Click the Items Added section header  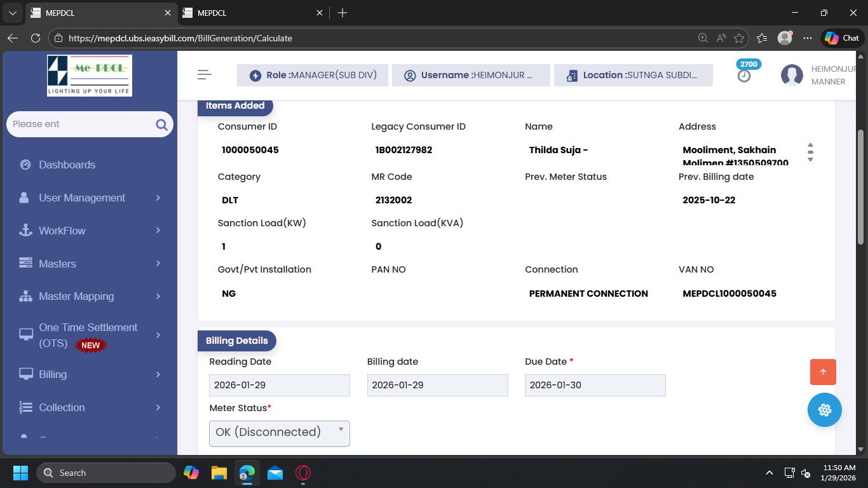(x=235, y=105)
